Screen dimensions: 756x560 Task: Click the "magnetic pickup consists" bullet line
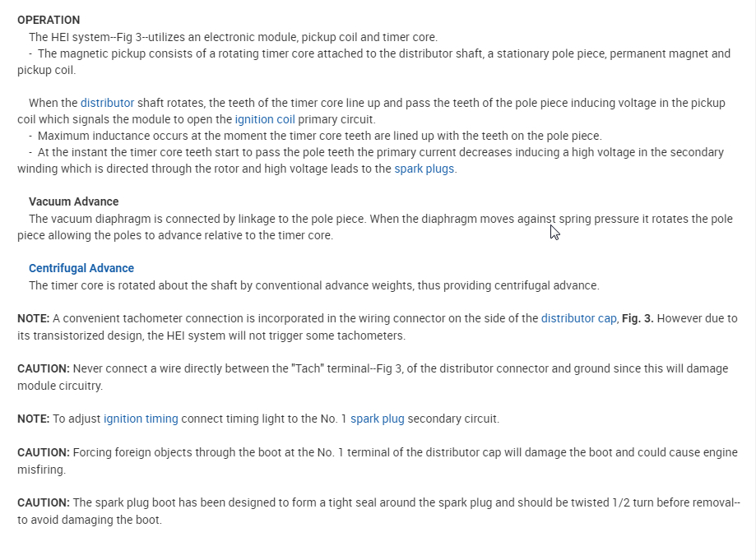[x=383, y=53]
